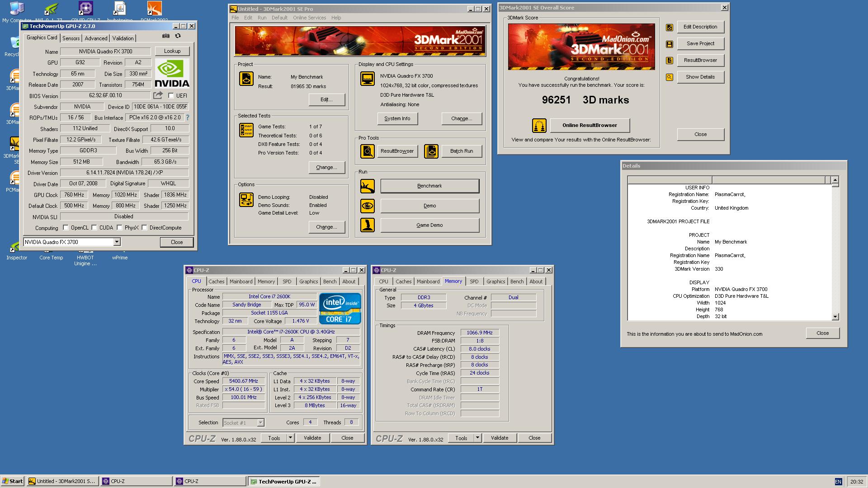This screenshot has width=868, height=488.
Task: Open the Default menu in 3DMark2001
Action: pyautogui.click(x=279, y=18)
